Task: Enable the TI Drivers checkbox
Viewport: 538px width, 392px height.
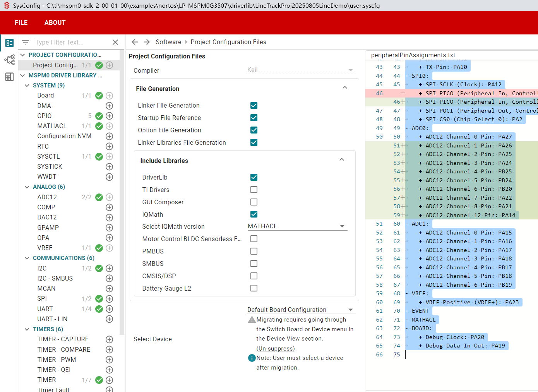Action: pos(254,190)
